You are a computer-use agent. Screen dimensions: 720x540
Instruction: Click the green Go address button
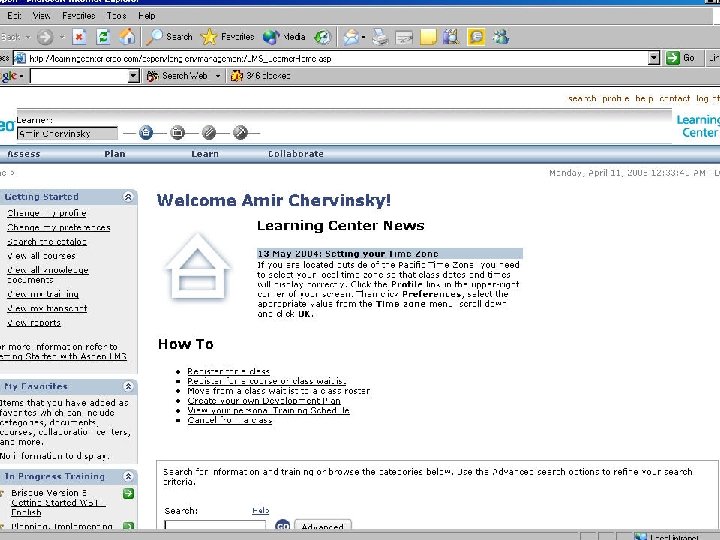coord(680,58)
